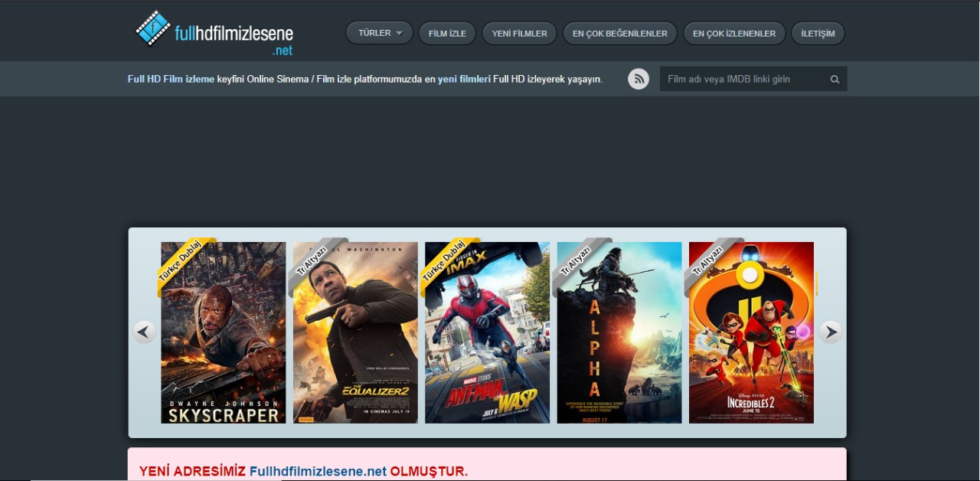The width and height of the screenshot is (980, 481).
Task: Advance carousel with the right arrow
Action: [831, 332]
